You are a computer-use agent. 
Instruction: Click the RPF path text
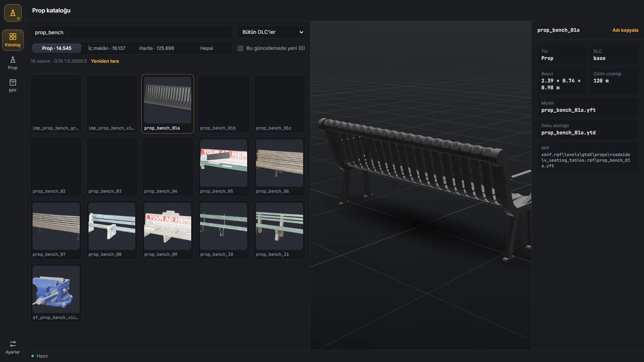click(586, 160)
